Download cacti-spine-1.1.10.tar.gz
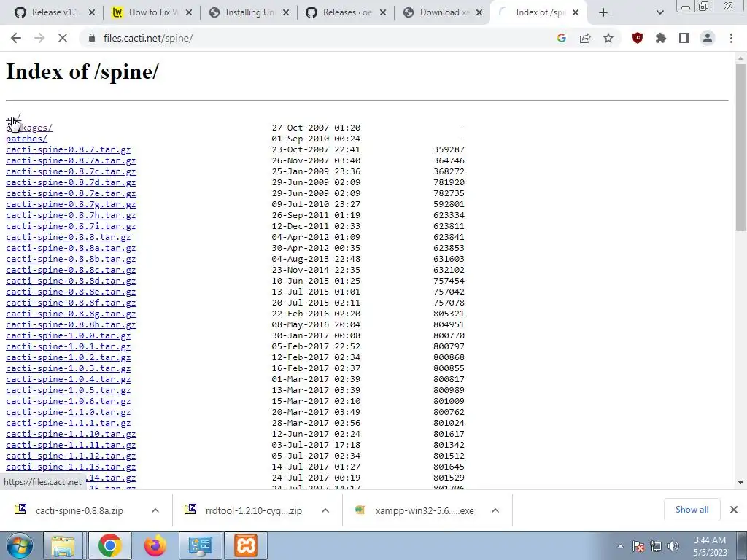747x560 pixels. tap(71, 435)
